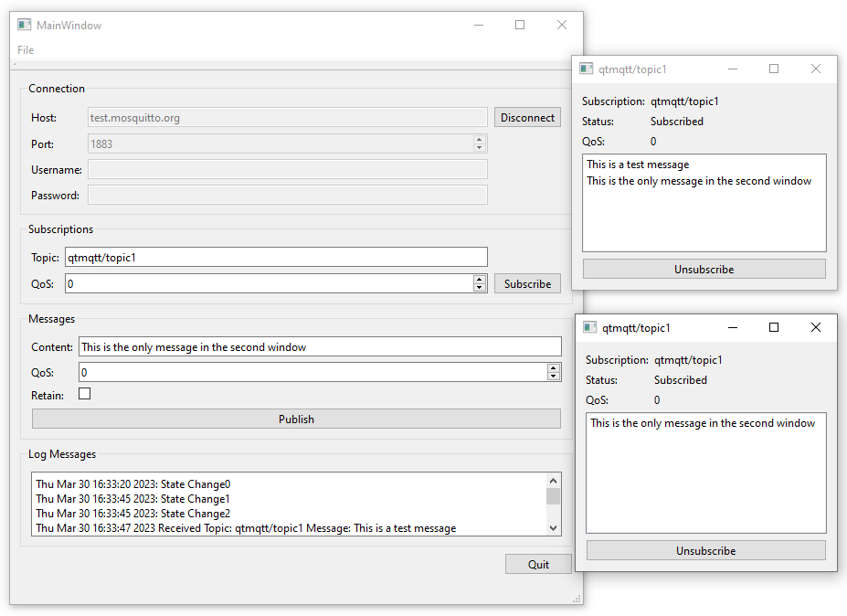Image resolution: width=847 pixels, height=616 pixels.
Task: Click the MainWindow application icon in title bar
Action: [26, 25]
